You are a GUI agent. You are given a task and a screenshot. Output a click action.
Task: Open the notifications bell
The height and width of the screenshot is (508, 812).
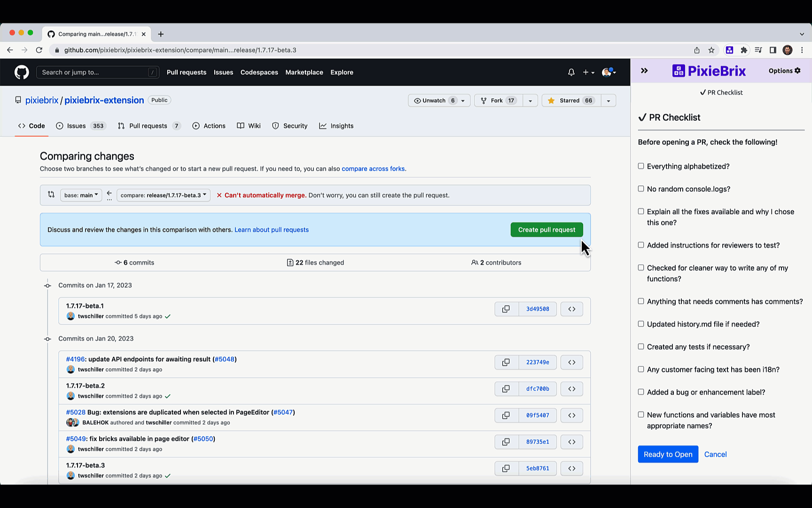click(x=571, y=72)
